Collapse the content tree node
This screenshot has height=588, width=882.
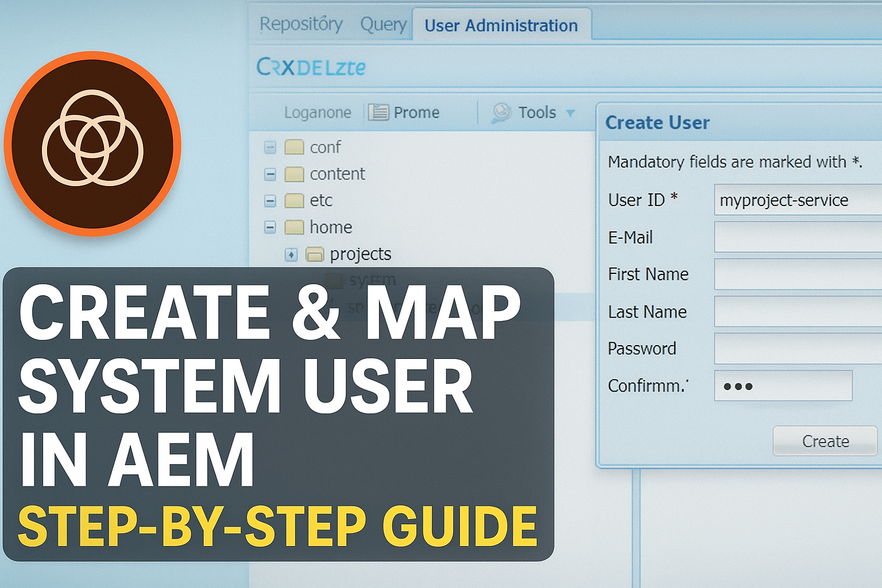[x=270, y=174]
